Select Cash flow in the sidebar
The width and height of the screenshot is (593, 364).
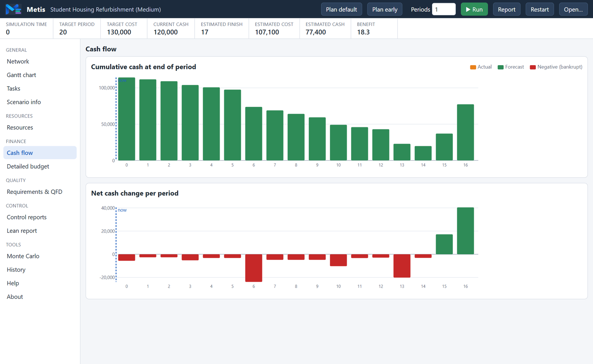[40, 153]
